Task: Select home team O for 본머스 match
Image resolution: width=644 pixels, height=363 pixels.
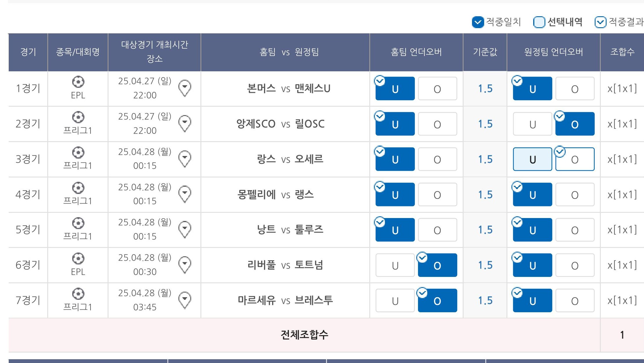Action: click(x=437, y=89)
